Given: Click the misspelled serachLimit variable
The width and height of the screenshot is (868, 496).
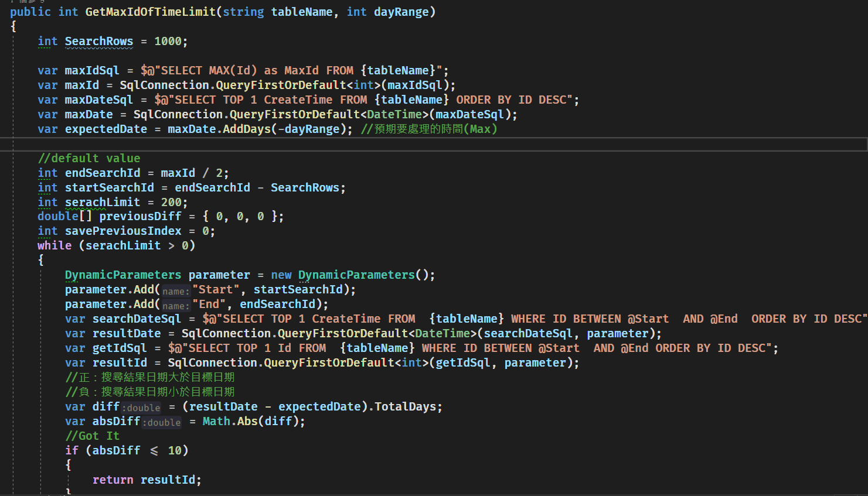Looking at the screenshot, I should coord(103,201).
